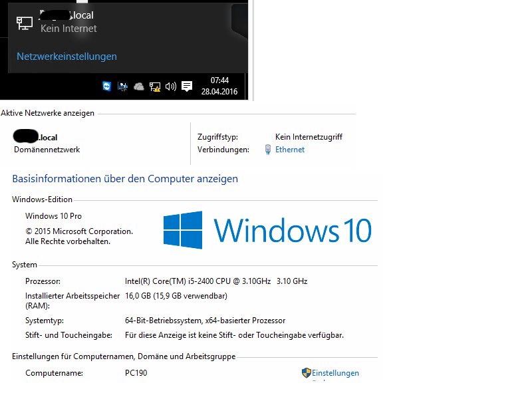Click Domänennetzwerk label
This screenshot has height=399, width=532.
47,150
